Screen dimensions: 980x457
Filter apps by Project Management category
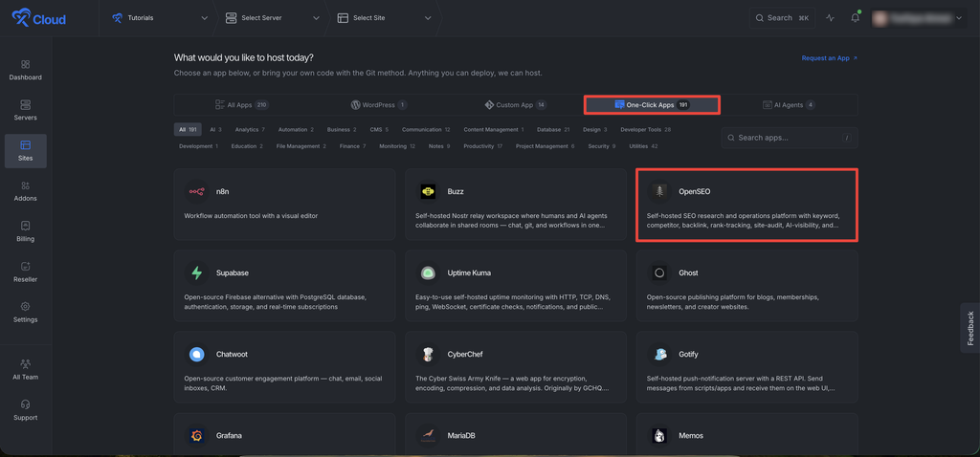coord(545,146)
